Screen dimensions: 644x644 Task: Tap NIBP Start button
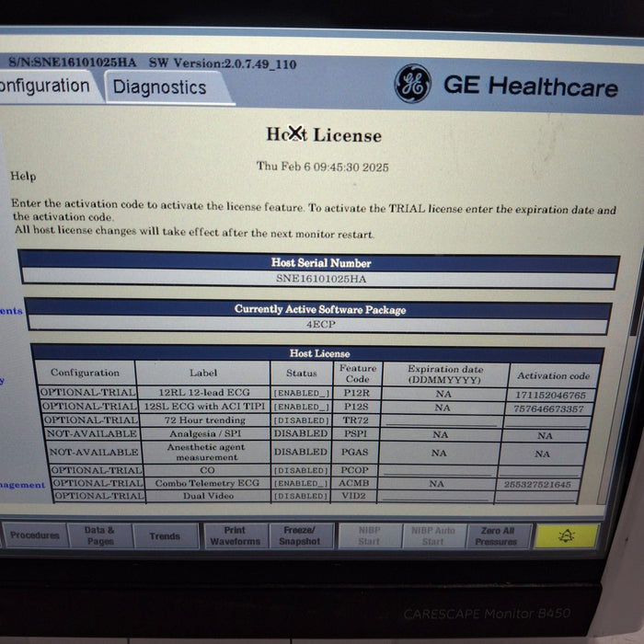pos(369,536)
